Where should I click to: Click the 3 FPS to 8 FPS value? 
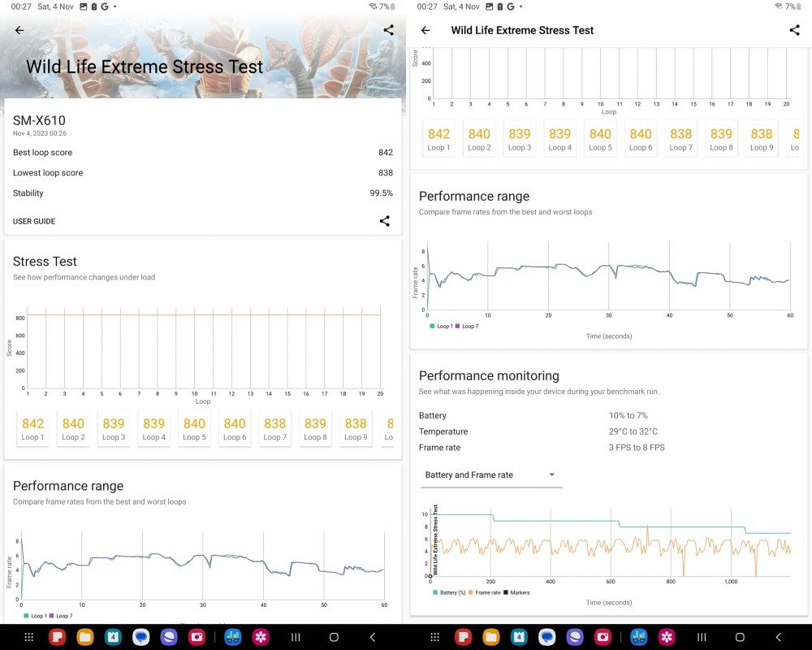[x=637, y=448]
